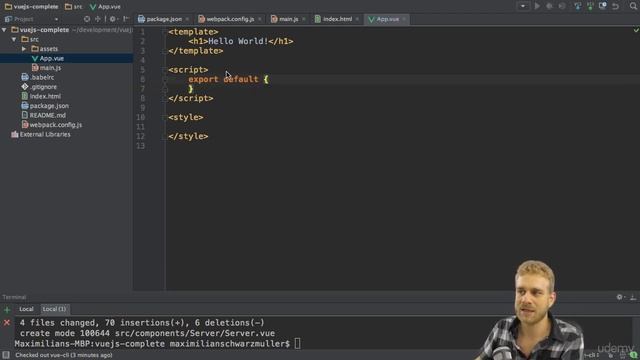Image resolution: width=640 pixels, height=360 pixels.
Task: Hide the Project tool window icon
Action: point(126,19)
